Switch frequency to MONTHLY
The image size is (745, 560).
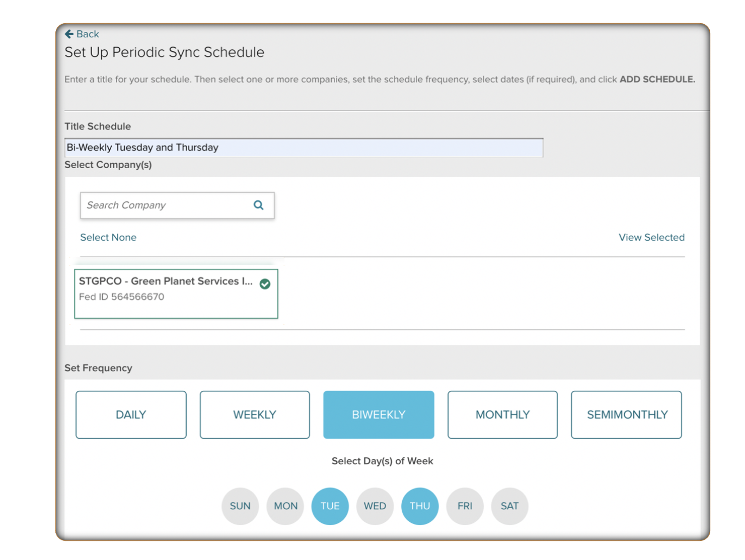[502, 414]
